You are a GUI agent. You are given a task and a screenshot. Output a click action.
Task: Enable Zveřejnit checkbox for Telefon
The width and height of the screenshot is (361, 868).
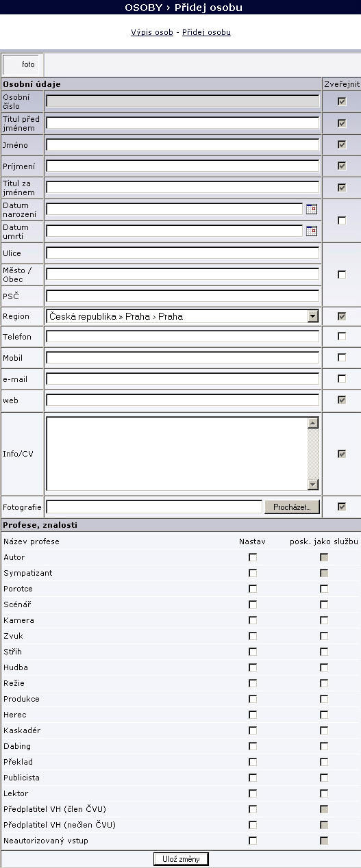pos(342,336)
